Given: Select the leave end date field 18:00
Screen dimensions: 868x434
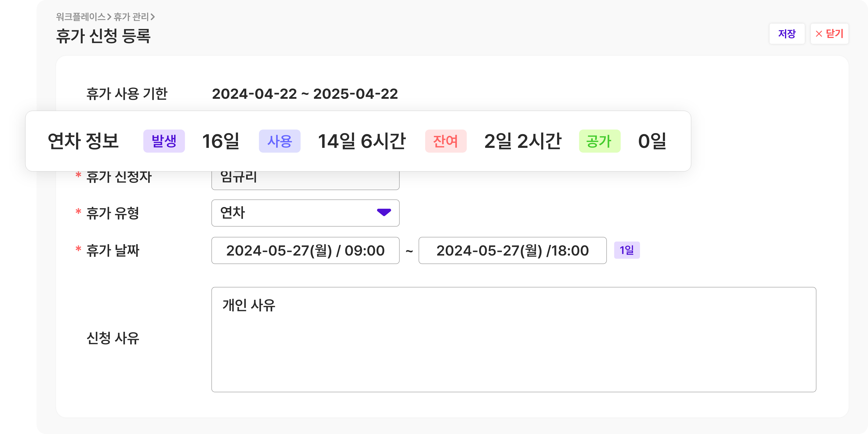Looking at the screenshot, I should pyautogui.click(x=512, y=250).
